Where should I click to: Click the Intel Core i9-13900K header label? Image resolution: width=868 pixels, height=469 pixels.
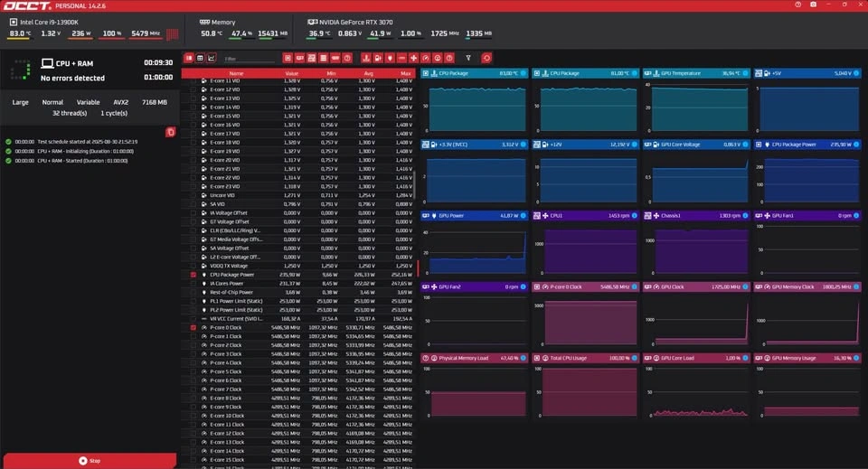click(49, 22)
